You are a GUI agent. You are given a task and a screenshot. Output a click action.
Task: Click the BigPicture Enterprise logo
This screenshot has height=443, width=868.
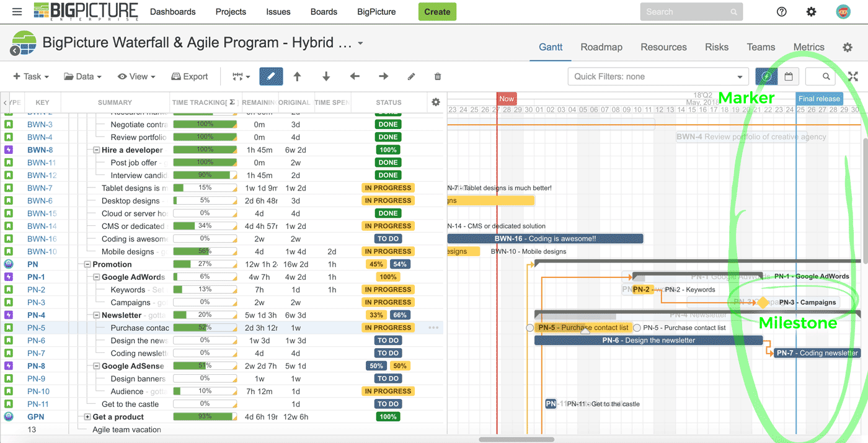click(86, 12)
